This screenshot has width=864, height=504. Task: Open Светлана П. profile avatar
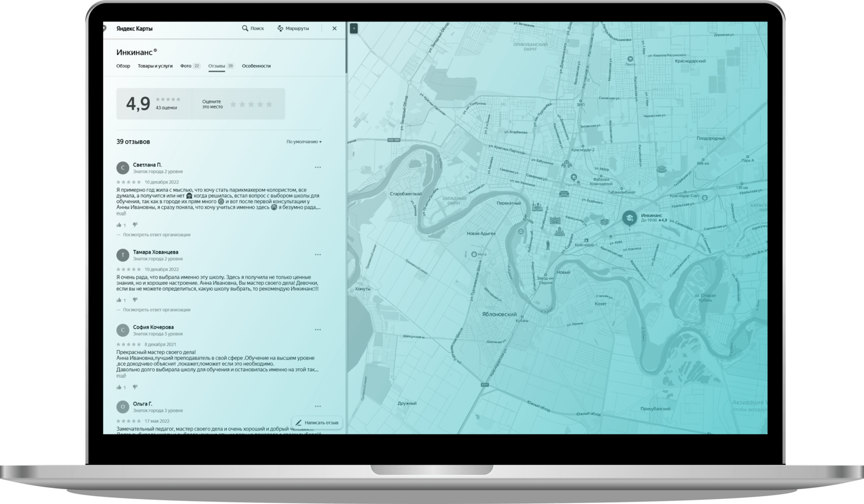pos(122,168)
